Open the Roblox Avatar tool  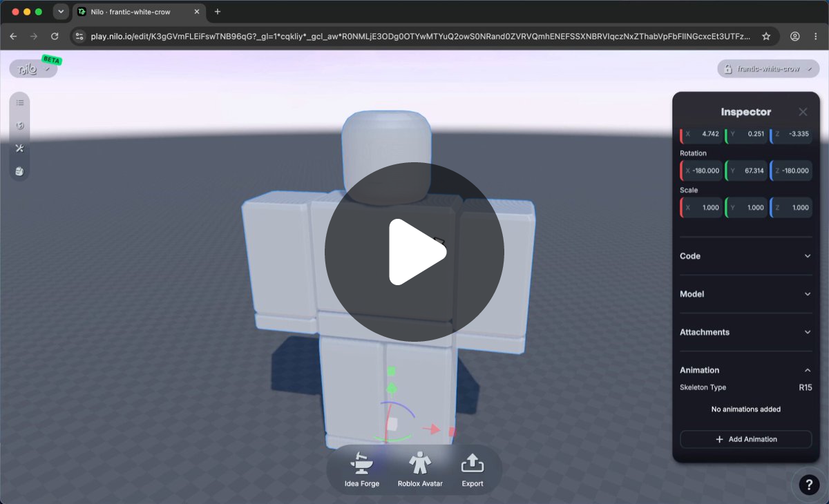pyautogui.click(x=420, y=469)
